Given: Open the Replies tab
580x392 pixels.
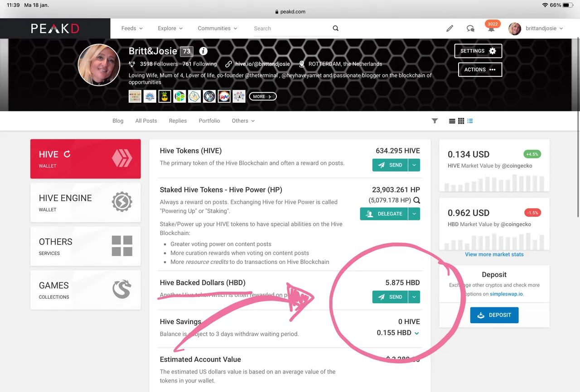Looking at the screenshot, I should click(178, 121).
